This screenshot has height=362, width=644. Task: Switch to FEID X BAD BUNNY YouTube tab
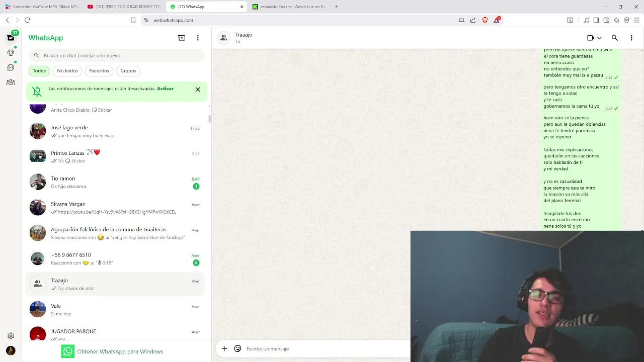coord(124,7)
